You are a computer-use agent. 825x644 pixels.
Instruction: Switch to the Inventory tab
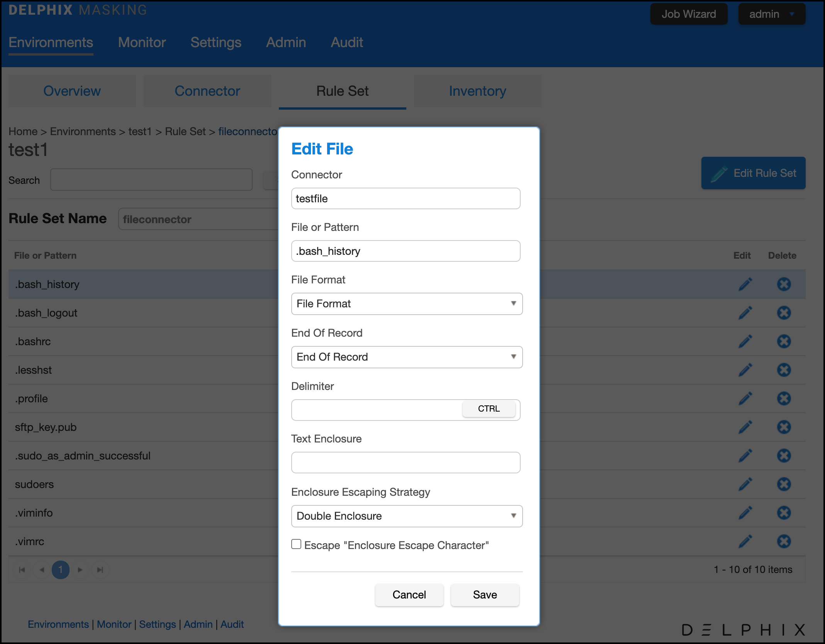[477, 91]
